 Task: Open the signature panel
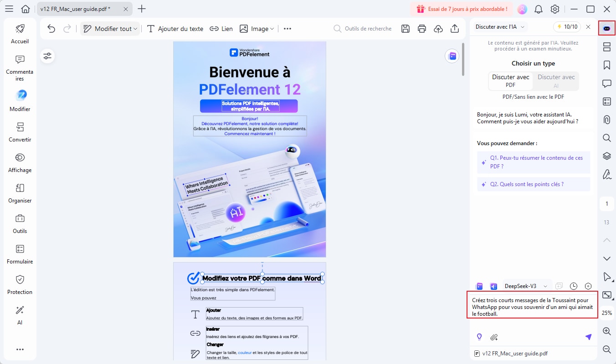[x=606, y=174]
